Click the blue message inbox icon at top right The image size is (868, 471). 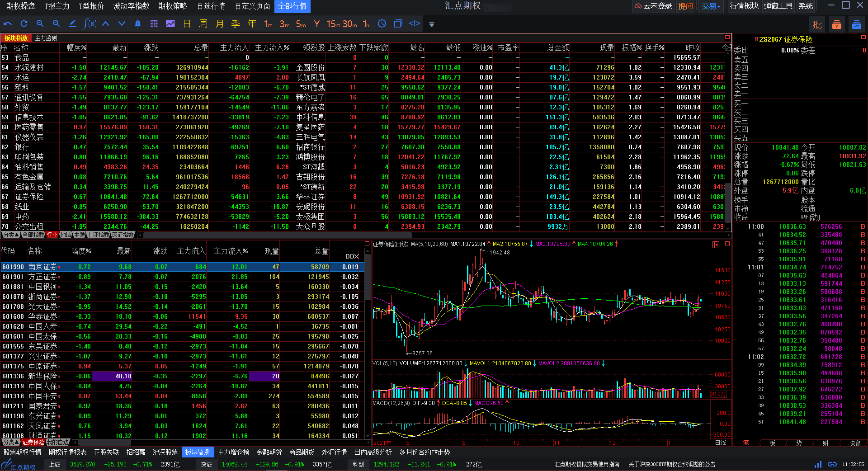[856, 25]
